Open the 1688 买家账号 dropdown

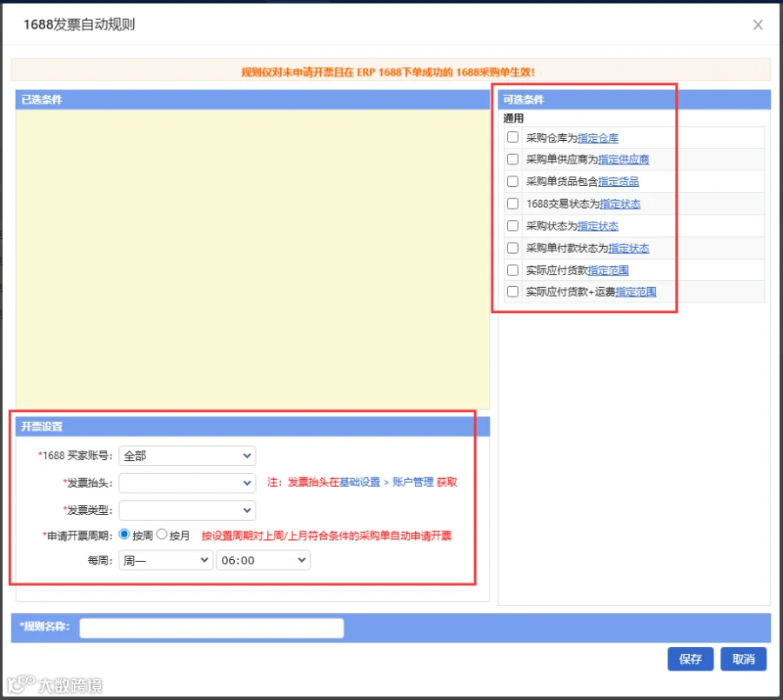coord(187,456)
